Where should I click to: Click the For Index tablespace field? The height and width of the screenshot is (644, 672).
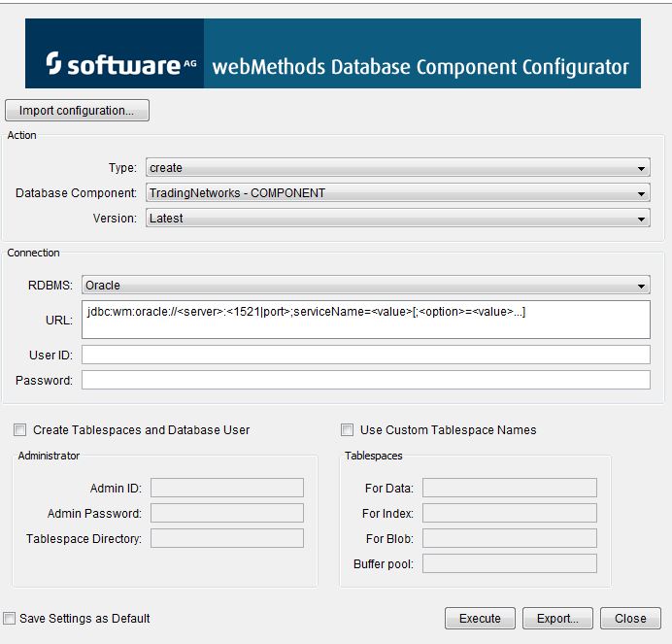coord(510,513)
